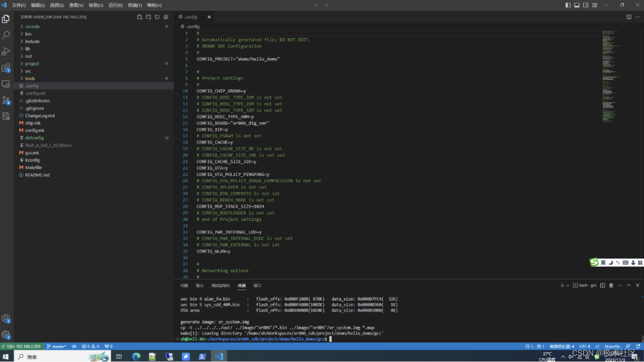Click the SSH: 192.168.2.203 remote indicator
The image size is (644, 362).
tap(21, 347)
